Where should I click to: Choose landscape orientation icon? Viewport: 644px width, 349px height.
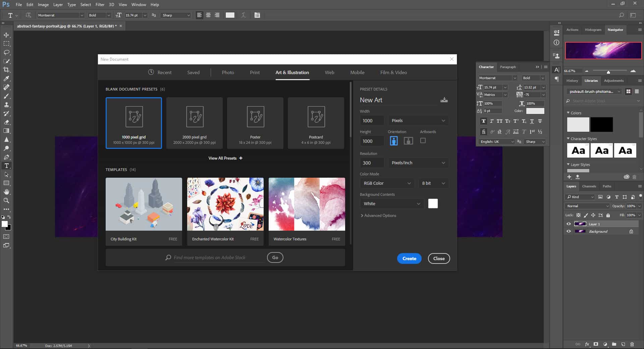408,141
